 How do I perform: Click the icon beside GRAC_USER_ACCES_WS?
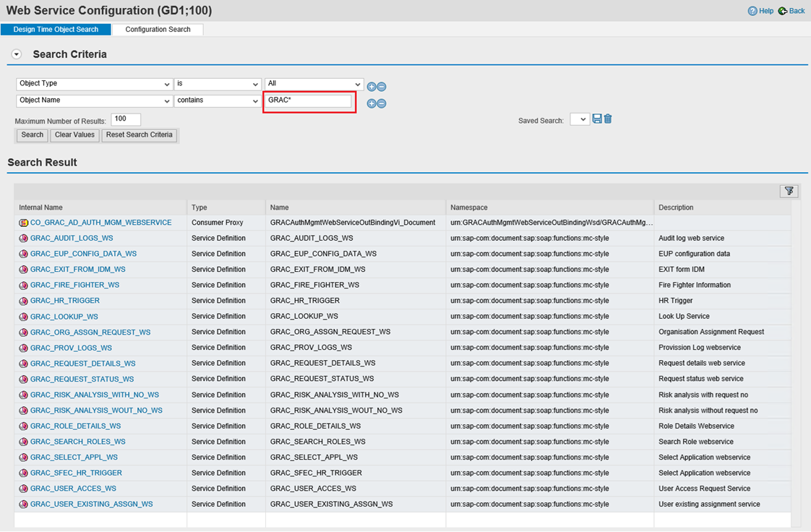tap(23, 489)
